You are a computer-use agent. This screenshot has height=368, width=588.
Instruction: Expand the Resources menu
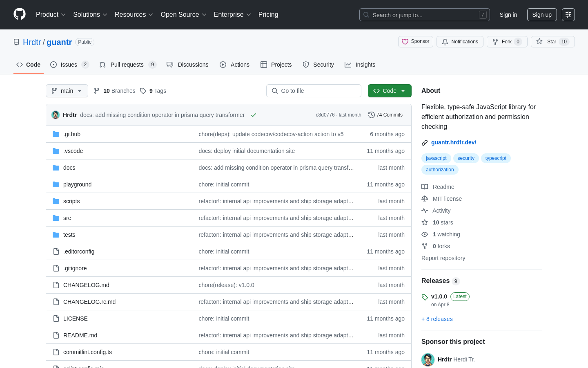pyautogui.click(x=134, y=15)
